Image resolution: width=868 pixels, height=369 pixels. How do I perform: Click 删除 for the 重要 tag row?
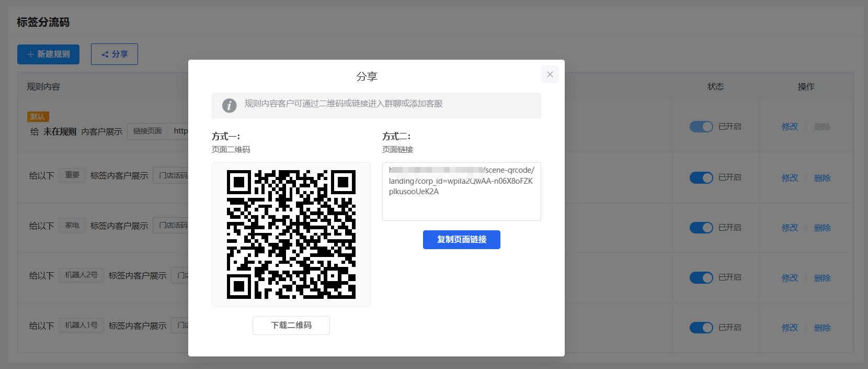[822, 178]
